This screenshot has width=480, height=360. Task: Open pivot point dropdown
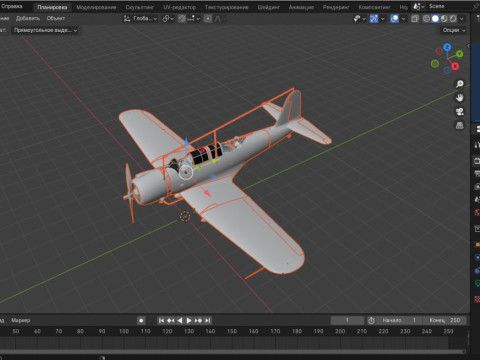click(168, 19)
